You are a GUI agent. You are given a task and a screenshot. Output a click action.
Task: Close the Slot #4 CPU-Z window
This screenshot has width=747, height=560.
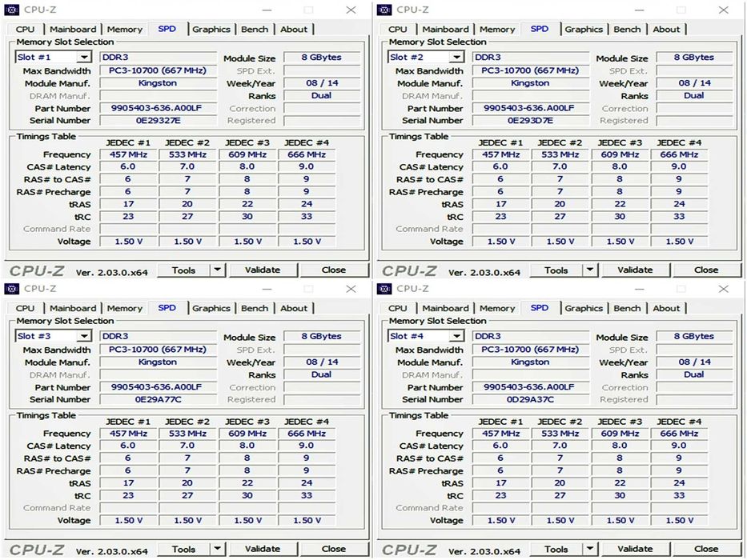724,289
